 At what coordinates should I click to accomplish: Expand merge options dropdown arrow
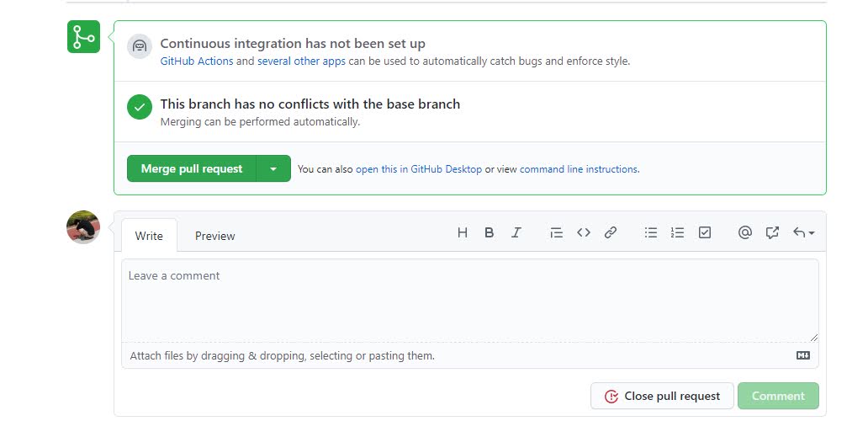[273, 168]
